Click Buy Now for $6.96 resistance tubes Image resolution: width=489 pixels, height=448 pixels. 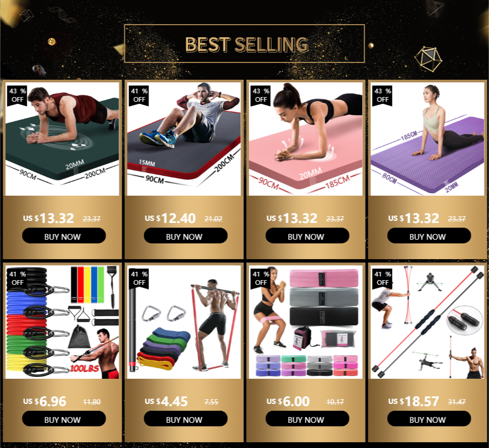click(x=64, y=419)
